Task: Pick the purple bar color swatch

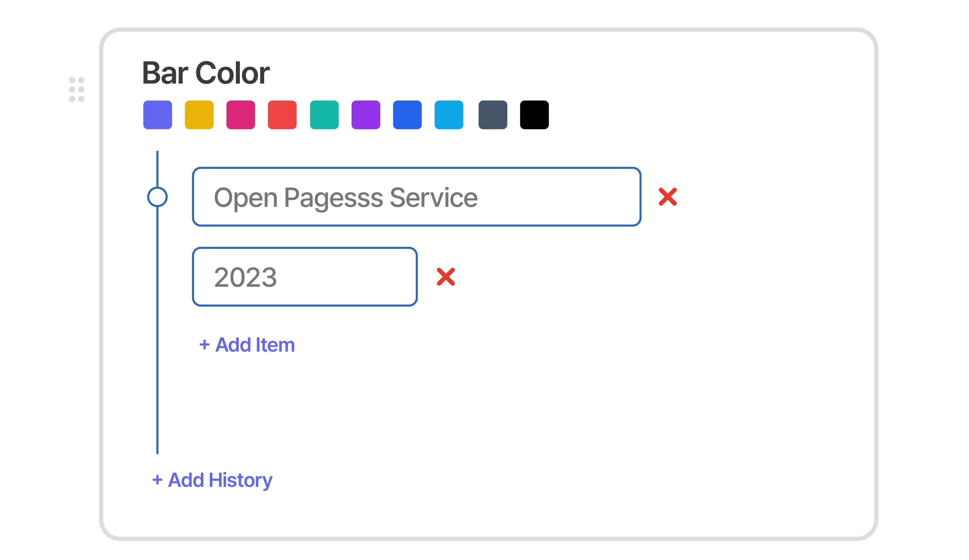Action: 366,115
